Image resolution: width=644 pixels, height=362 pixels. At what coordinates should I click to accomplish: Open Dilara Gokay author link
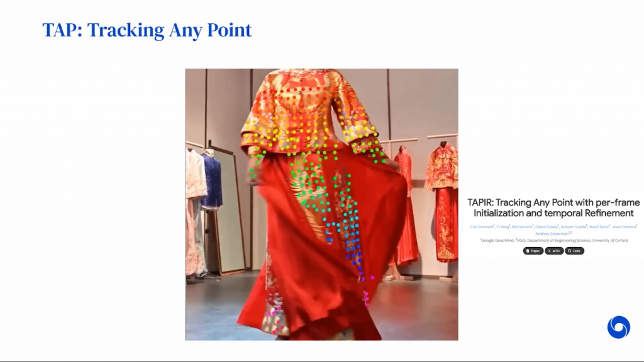click(x=547, y=227)
